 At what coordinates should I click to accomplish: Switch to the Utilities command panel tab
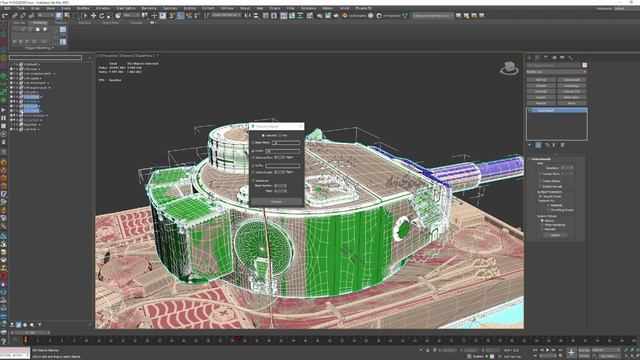(x=570, y=58)
